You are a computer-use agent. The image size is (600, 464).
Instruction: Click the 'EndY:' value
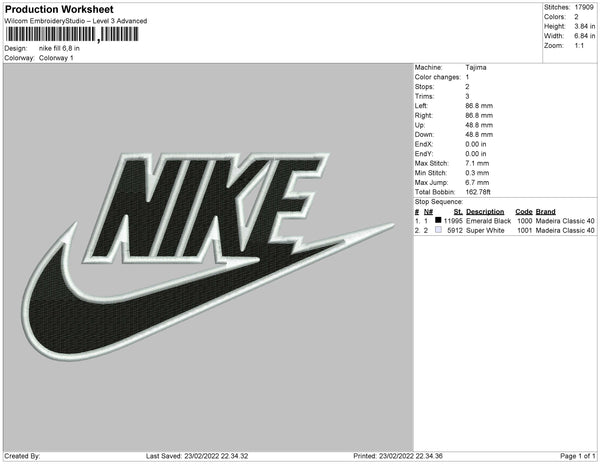(476, 154)
